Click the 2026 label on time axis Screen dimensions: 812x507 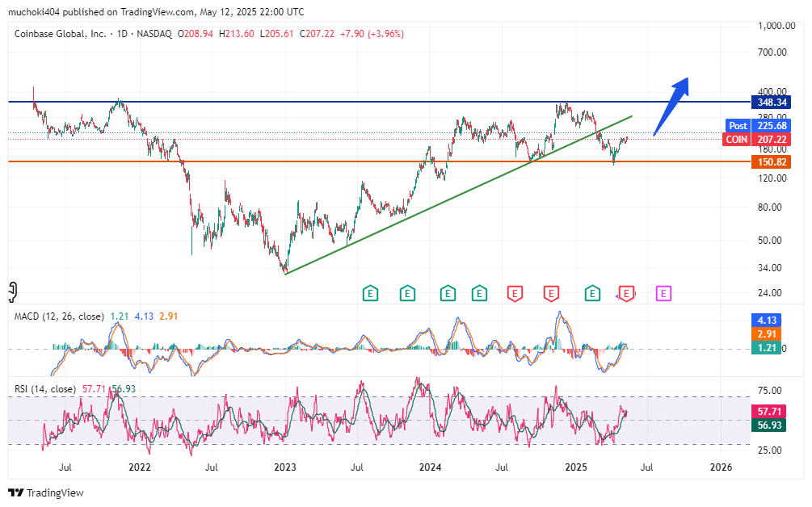click(x=720, y=467)
